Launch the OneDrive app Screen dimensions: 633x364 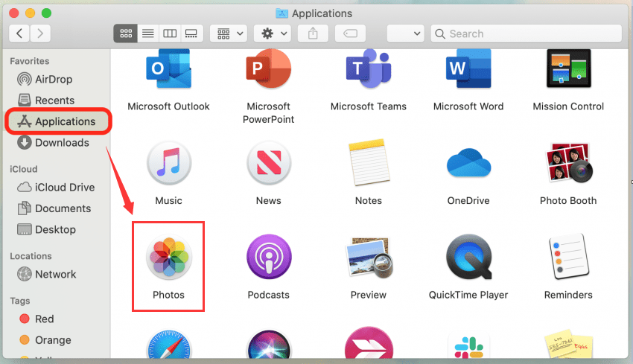pos(468,165)
